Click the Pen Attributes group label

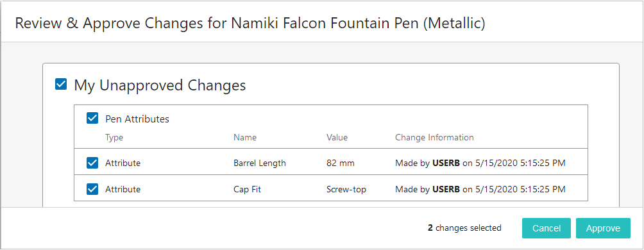pyautogui.click(x=137, y=119)
